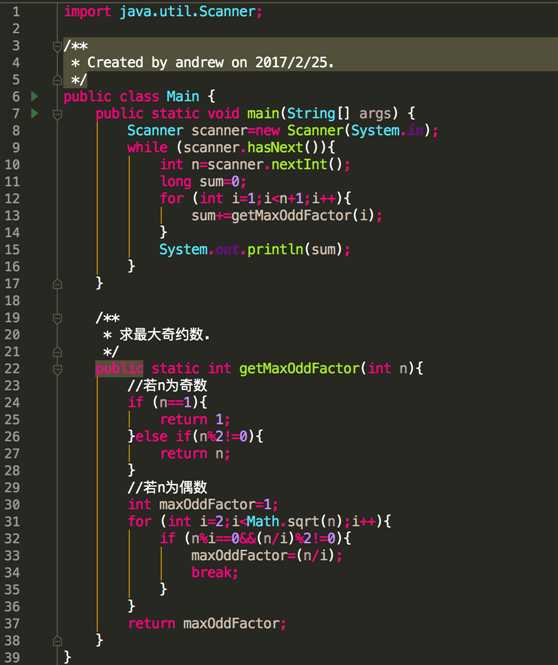558x665 pixels.
Task: Click the 'break;' statement on line 34
Action: pos(215,573)
